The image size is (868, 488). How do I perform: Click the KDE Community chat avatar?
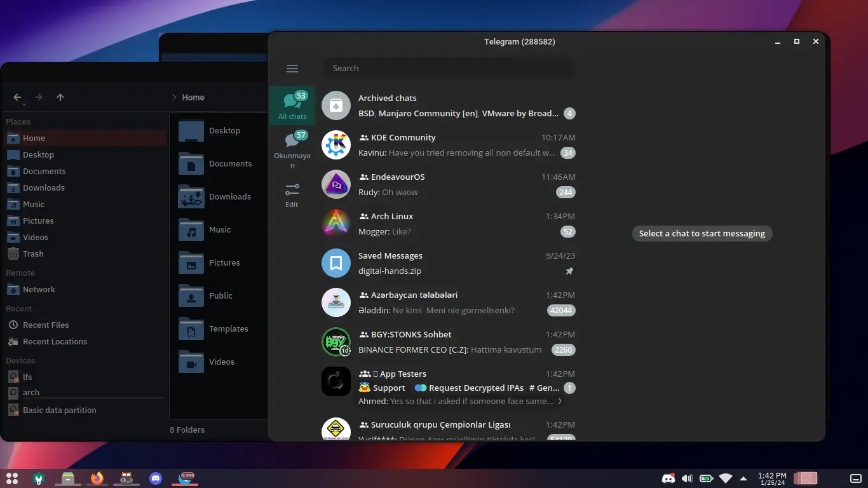[x=336, y=145]
